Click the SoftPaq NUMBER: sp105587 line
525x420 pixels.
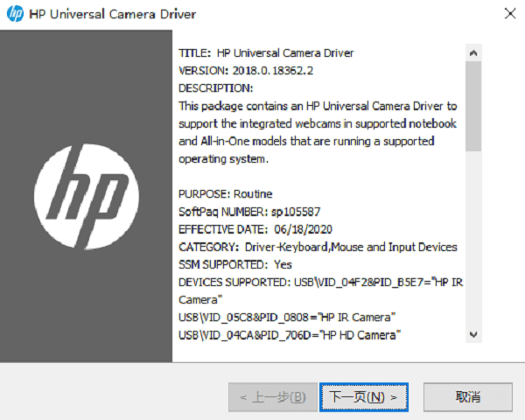point(249,212)
